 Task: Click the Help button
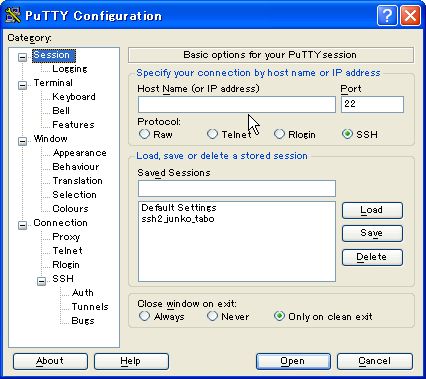click(131, 361)
